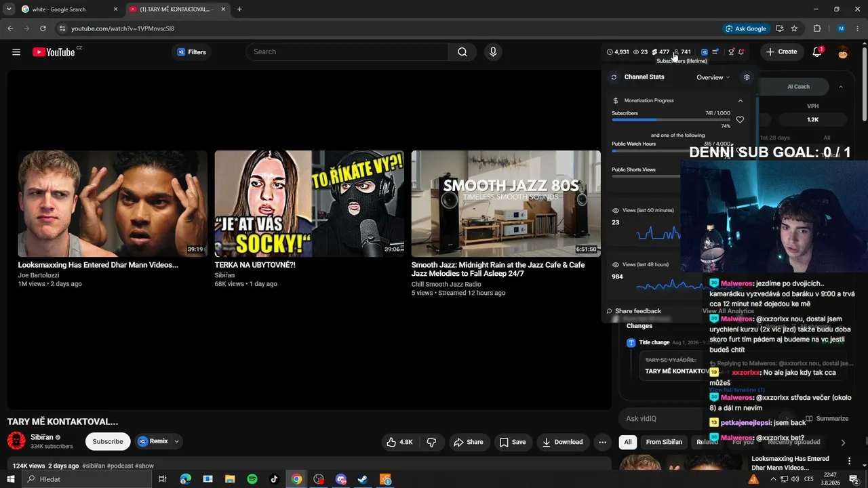This screenshot has width=868, height=488.
Task: Open the vidIQ trophy achievements icon
Action: click(x=731, y=52)
